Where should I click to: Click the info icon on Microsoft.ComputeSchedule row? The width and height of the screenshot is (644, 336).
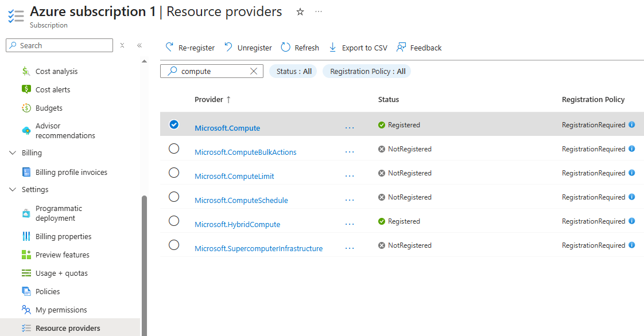tap(632, 197)
